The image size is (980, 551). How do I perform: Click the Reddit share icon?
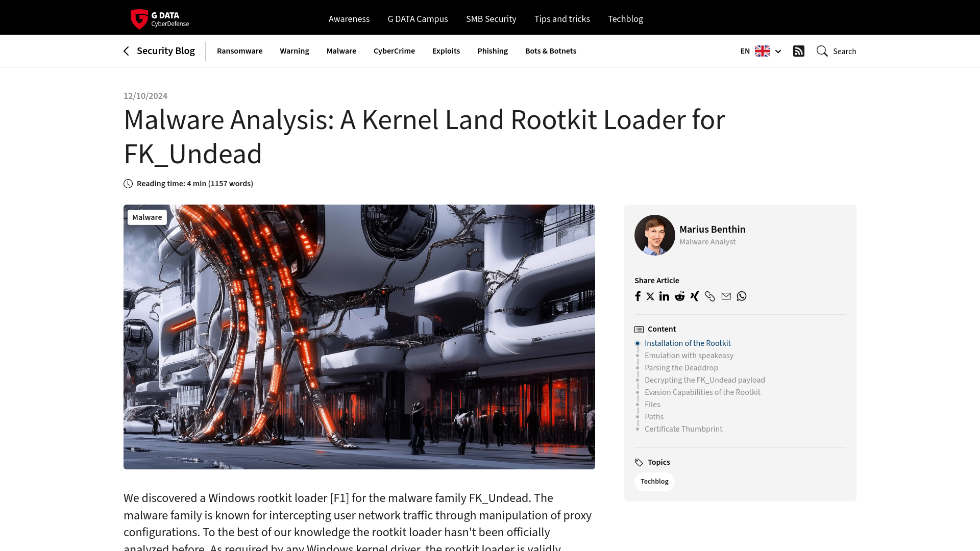[679, 296]
